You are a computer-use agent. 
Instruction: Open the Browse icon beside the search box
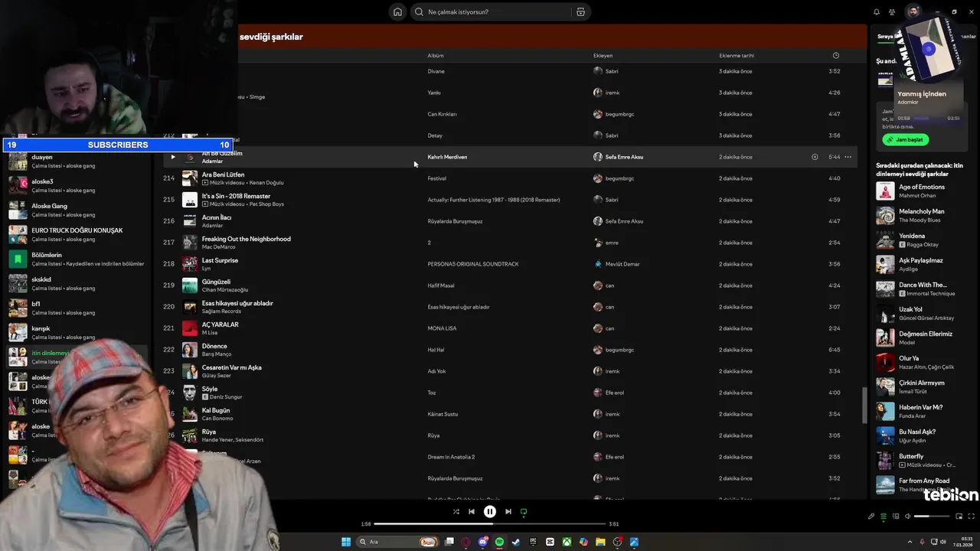pyautogui.click(x=580, y=11)
